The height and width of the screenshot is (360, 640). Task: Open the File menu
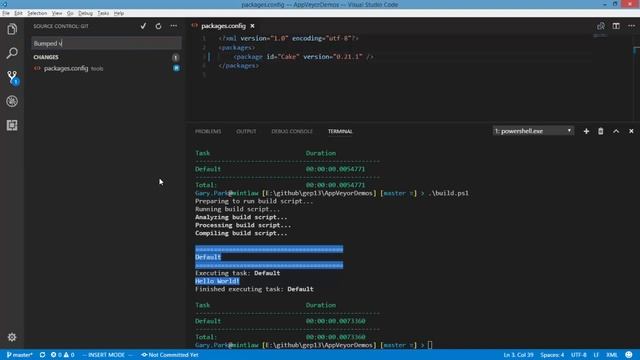pyautogui.click(x=6, y=13)
